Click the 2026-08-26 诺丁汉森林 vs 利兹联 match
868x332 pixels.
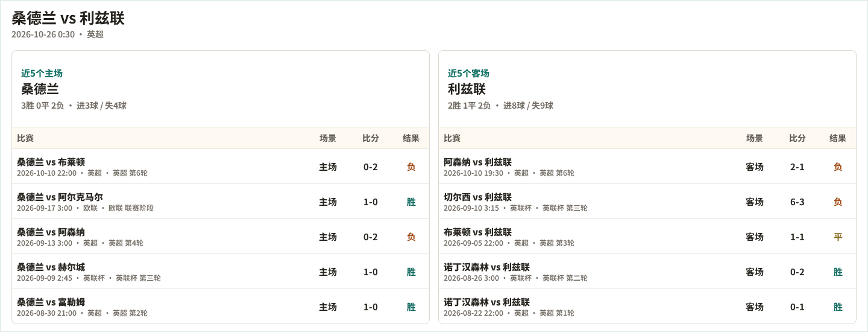click(647, 272)
